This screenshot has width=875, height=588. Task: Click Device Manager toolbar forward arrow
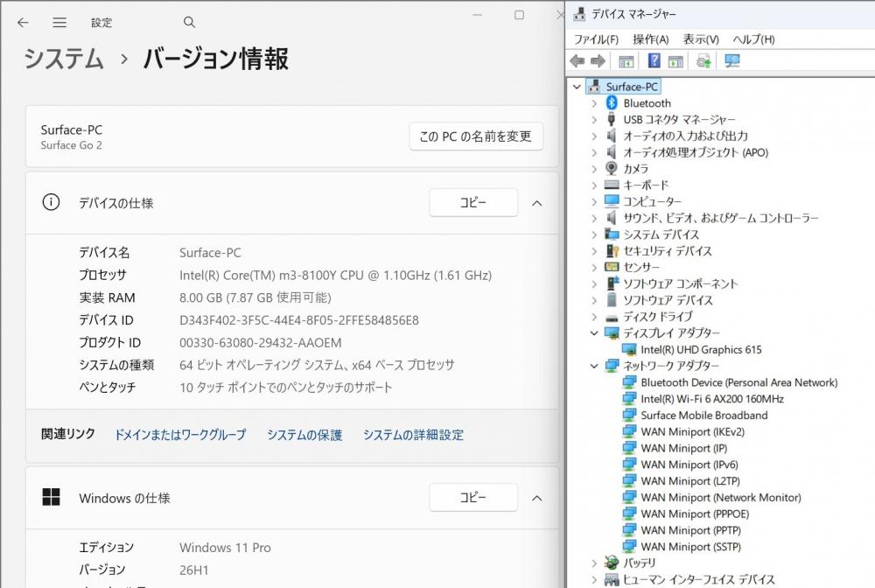point(598,60)
